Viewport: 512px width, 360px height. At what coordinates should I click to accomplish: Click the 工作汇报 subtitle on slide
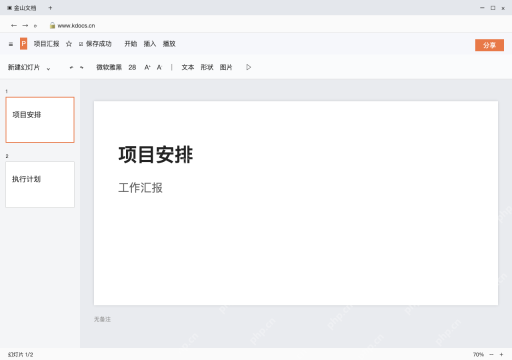(x=140, y=188)
